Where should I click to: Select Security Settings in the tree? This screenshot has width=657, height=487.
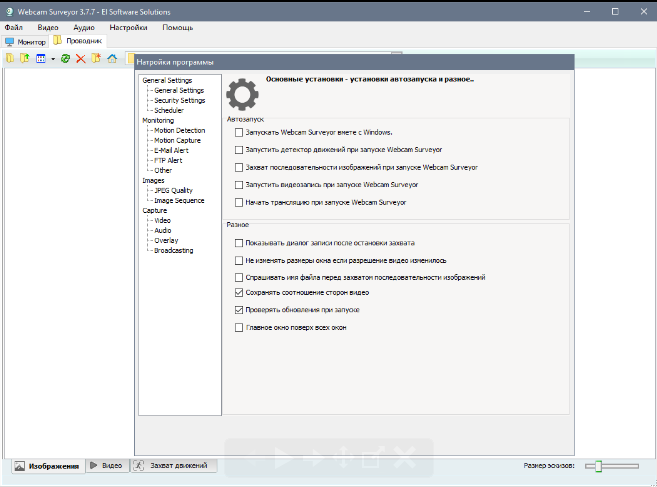point(180,101)
